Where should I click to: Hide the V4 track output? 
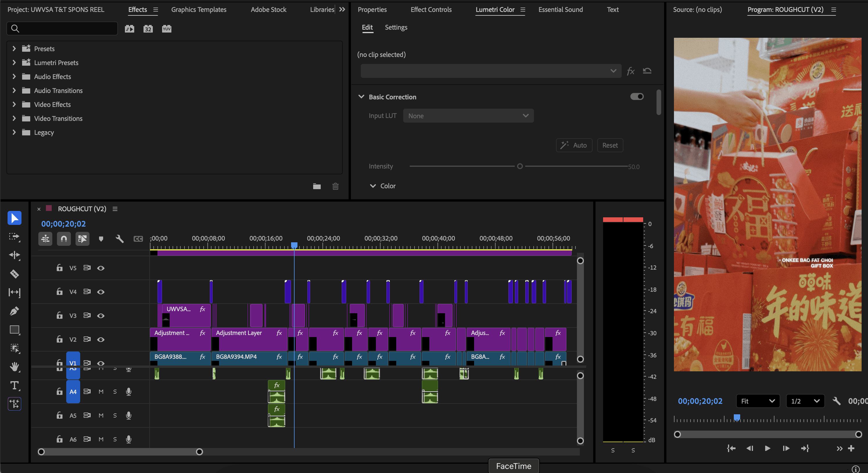(101, 292)
